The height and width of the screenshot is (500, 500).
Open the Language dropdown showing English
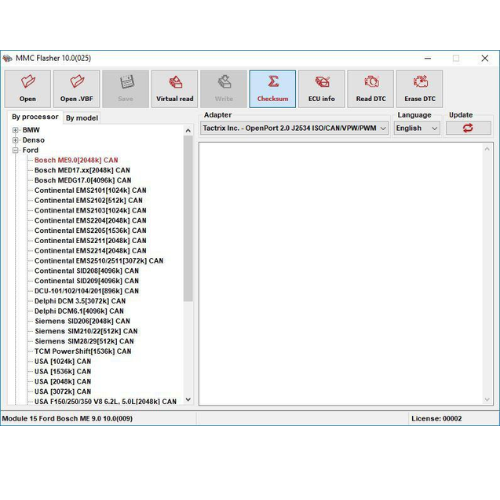click(x=417, y=128)
